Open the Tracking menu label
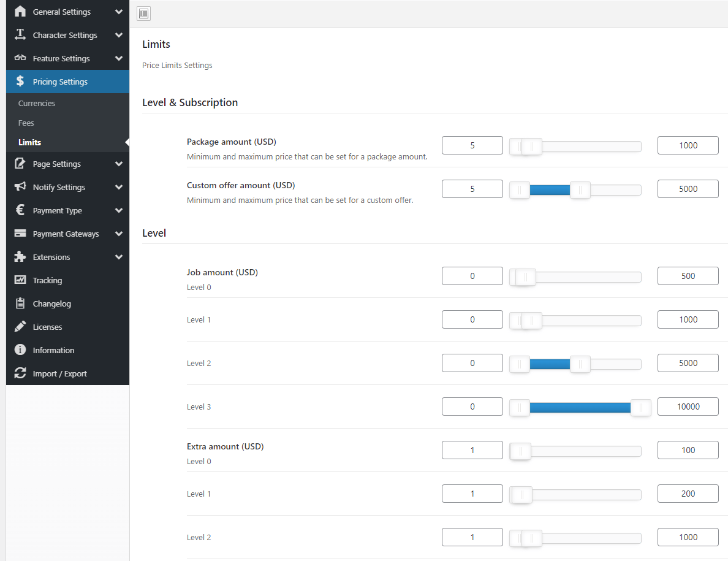Screen dimensions: 728x561 tap(47, 281)
